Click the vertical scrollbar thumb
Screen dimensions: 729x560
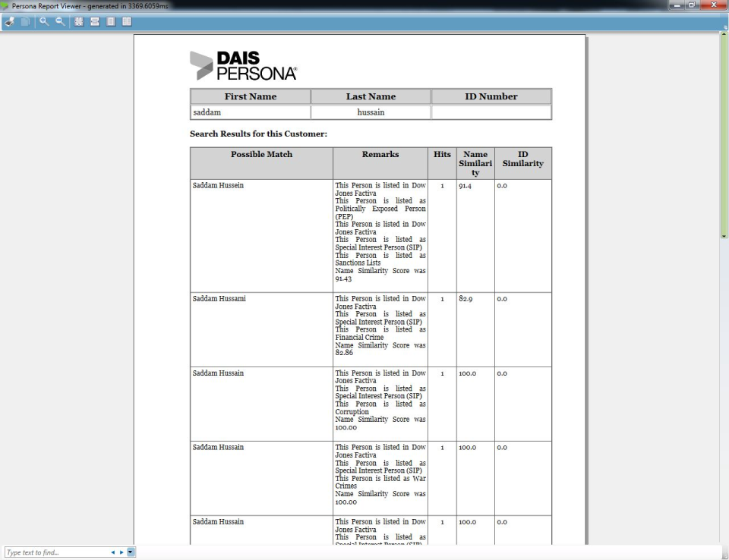tap(724, 137)
